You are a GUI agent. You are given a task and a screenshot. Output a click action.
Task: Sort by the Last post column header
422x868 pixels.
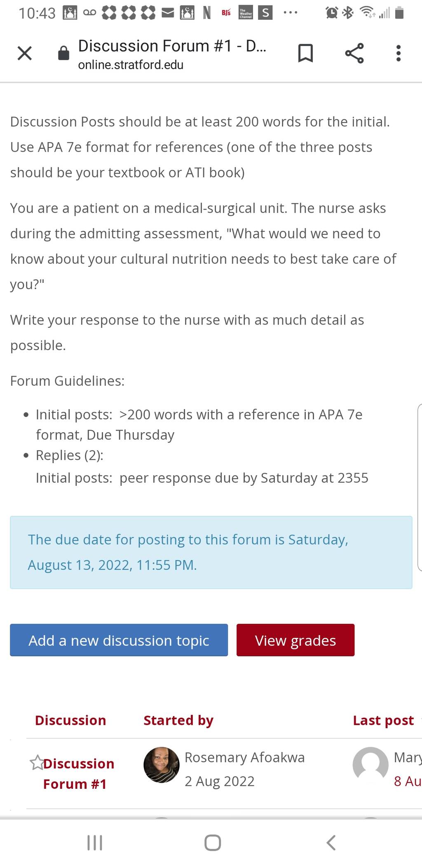(383, 720)
